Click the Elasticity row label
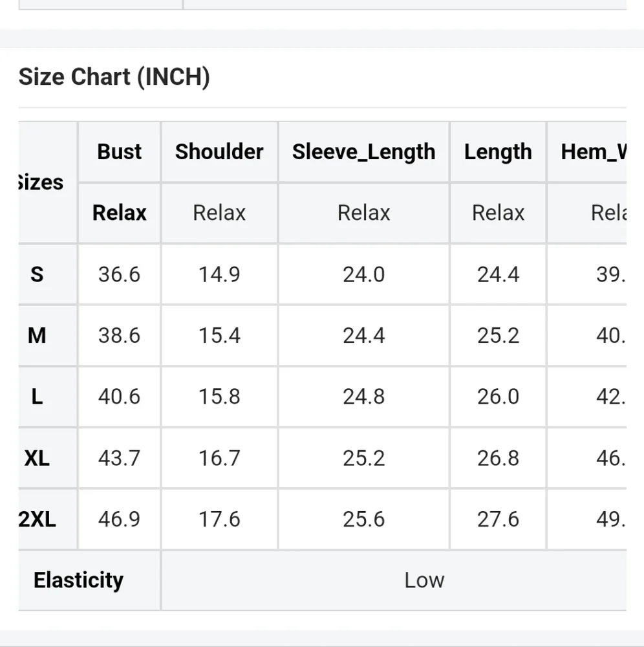The width and height of the screenshot is (644, 647). (x=78, y=580)
